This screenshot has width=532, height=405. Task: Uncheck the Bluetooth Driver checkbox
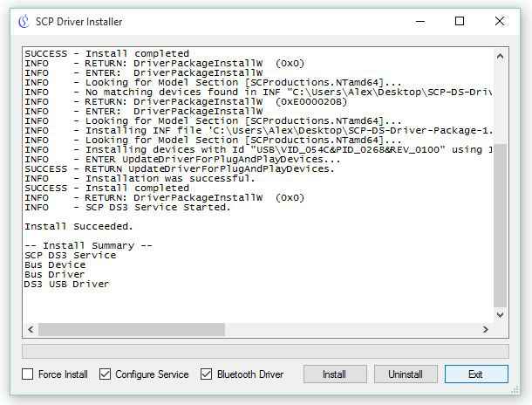coord(207,374)
